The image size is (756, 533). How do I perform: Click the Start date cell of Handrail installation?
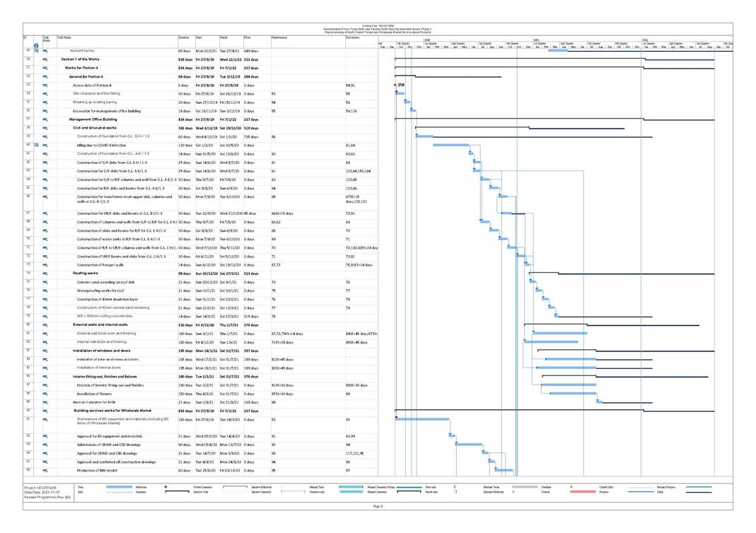tap(206, 402)
